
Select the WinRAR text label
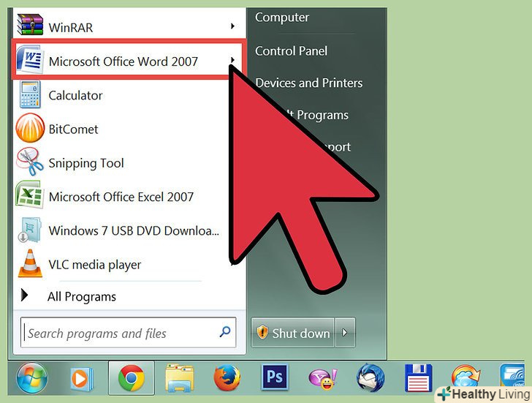pyautogui.click(x=71, y=28)
